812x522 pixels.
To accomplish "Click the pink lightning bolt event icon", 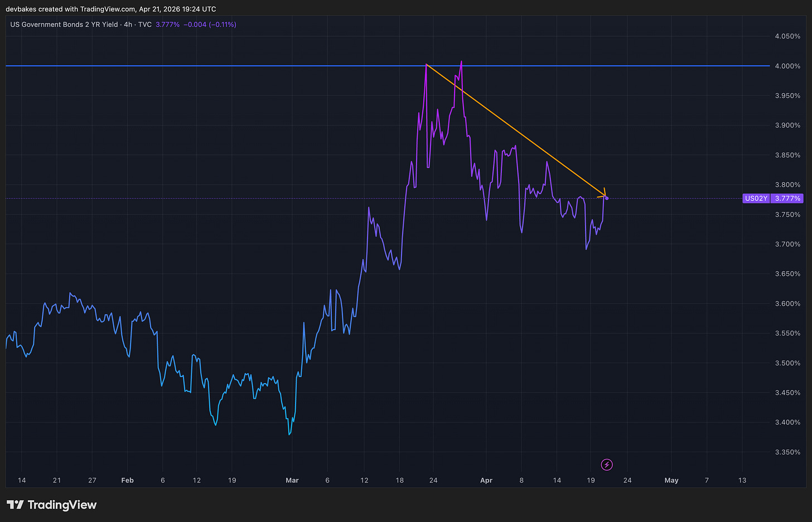I will pyautogui.click(x=607, y=465).
